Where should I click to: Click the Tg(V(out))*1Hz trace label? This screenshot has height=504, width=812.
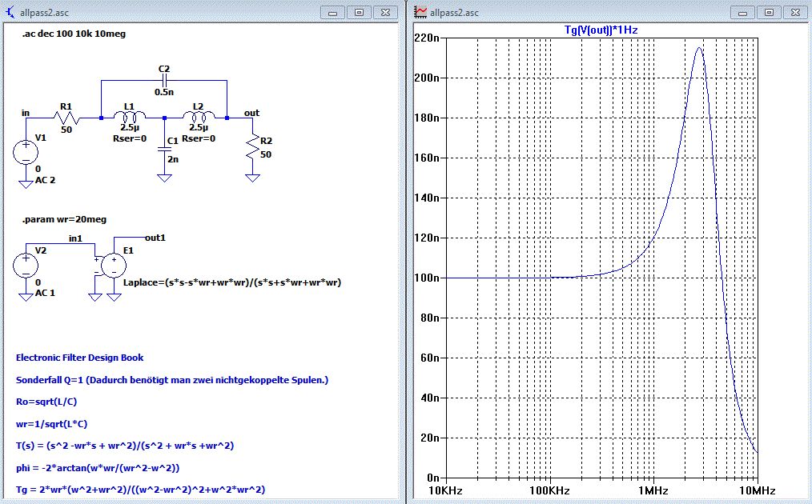click(601, 30)
